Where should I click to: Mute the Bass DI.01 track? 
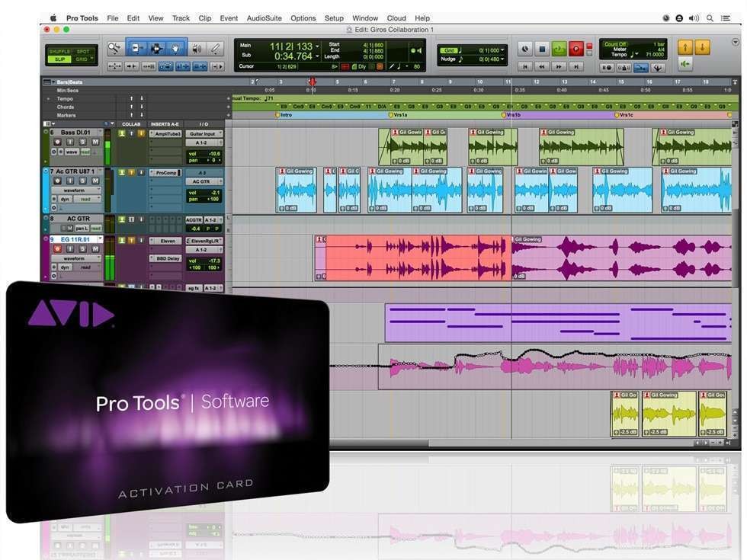(x=95, y=142)
